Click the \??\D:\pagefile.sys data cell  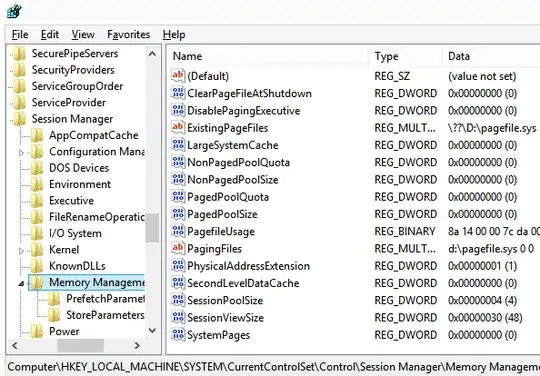coord(492,128)
